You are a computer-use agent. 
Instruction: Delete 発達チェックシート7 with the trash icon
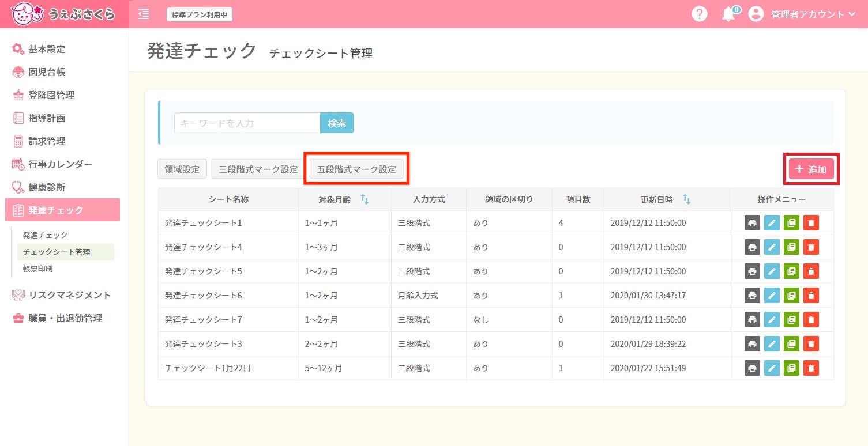tap(811, 320)
